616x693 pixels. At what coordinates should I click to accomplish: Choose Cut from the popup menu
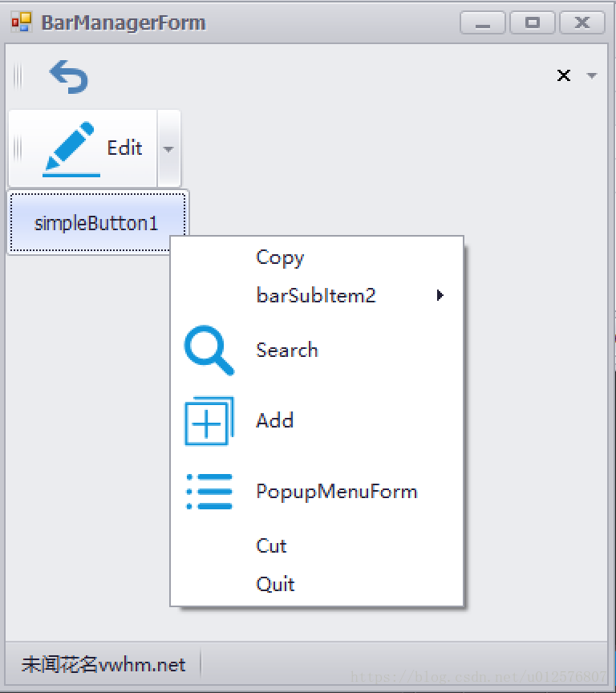coord(316,546)
